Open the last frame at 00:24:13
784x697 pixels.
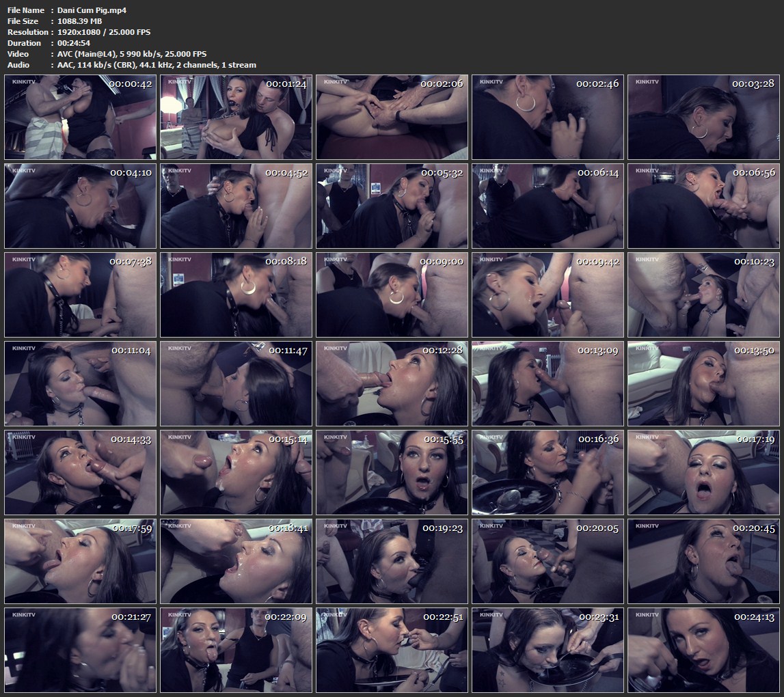703,650
